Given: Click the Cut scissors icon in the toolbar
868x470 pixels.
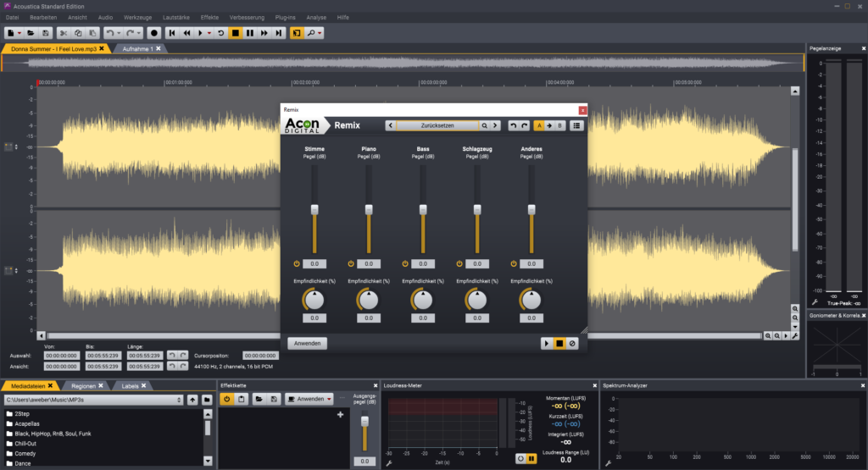Looking at the screenshot, I should coord(63,33).
